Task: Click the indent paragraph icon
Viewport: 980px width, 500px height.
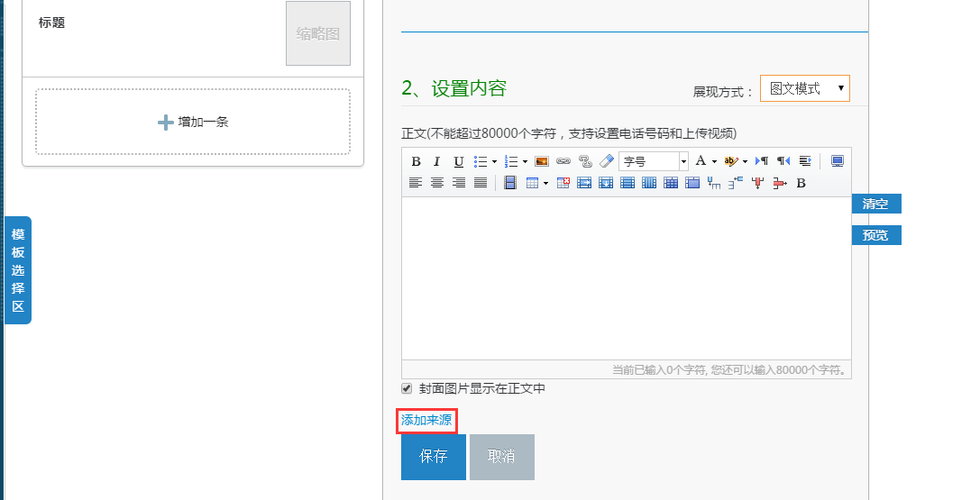Action: click(x=805, y=161)
